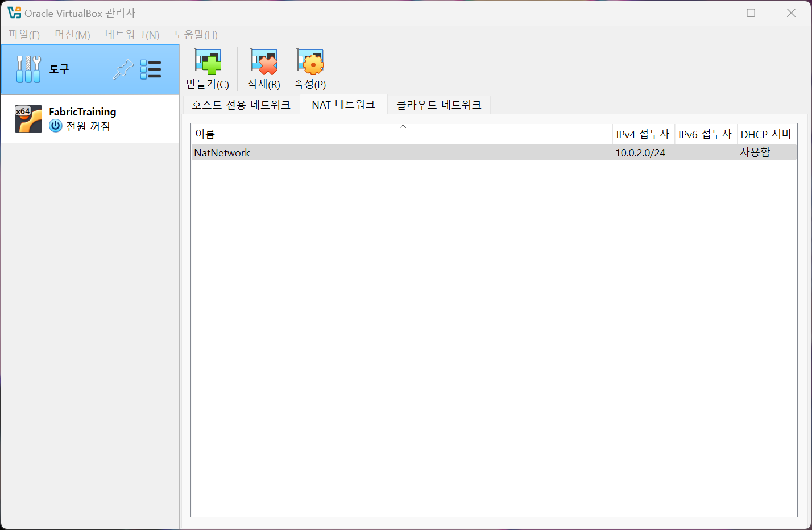812x530 pixels.
Task: Click the pin icon in Tools row
Action: tap(123, 69)
